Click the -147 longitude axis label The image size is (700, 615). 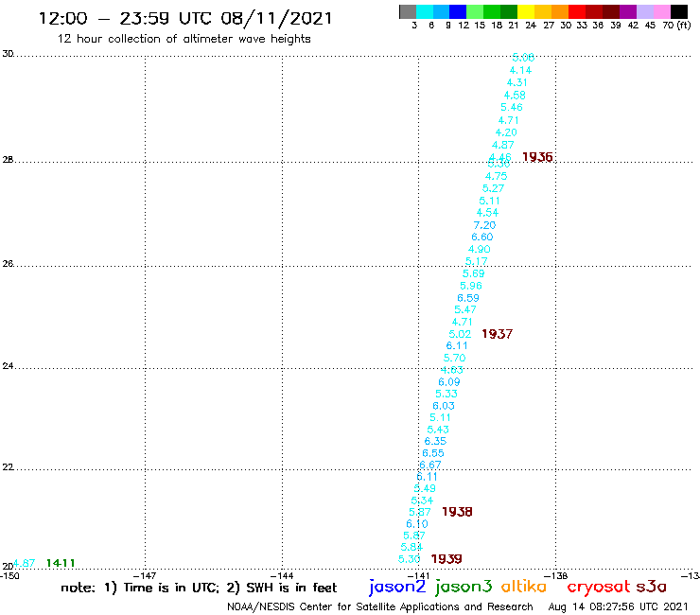tap(145, 575)
